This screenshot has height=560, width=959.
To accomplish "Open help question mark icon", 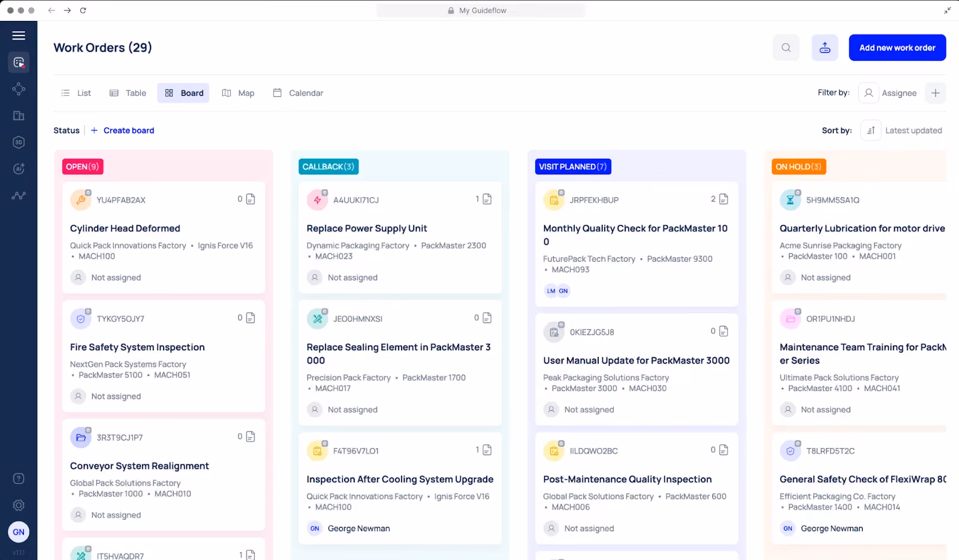I will (x=19, y=479).
